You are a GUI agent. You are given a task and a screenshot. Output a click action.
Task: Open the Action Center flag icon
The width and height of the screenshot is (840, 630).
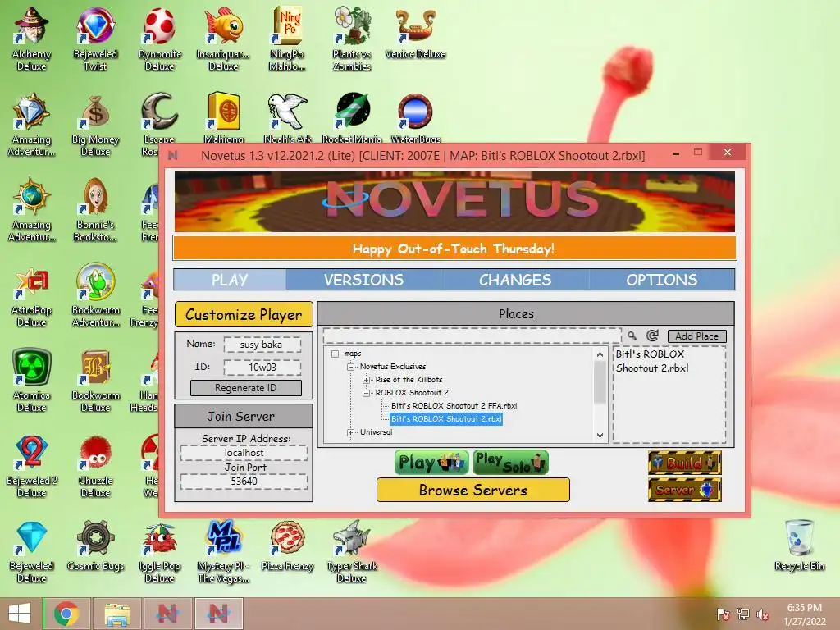pyautogui.click(x=724, y=614)
